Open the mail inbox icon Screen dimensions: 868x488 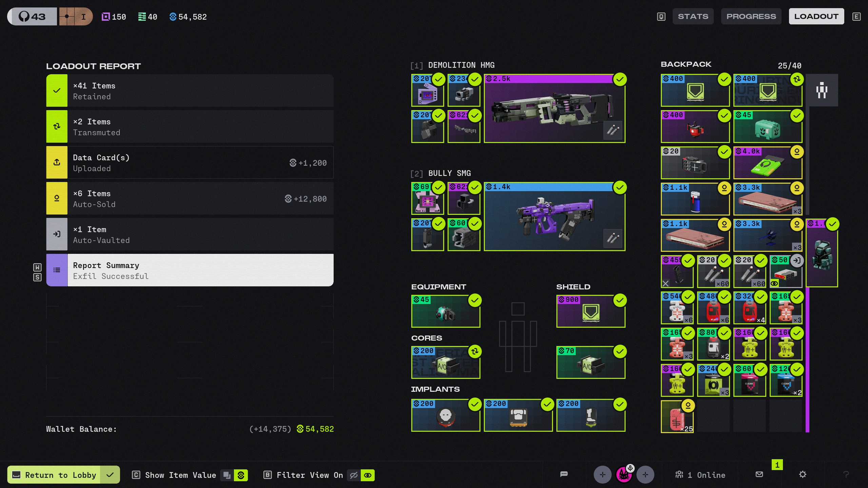(x=759, y=474)
